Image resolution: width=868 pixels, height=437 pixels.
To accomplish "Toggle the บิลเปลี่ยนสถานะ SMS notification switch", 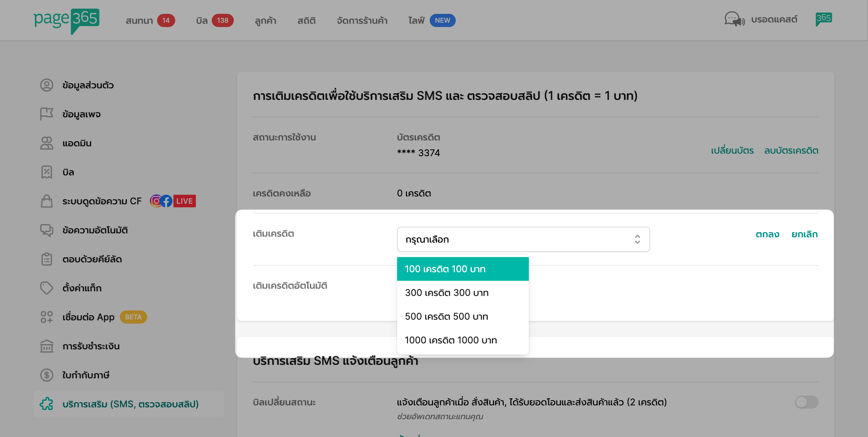I will pyautogui.click(x=807, y=402).
